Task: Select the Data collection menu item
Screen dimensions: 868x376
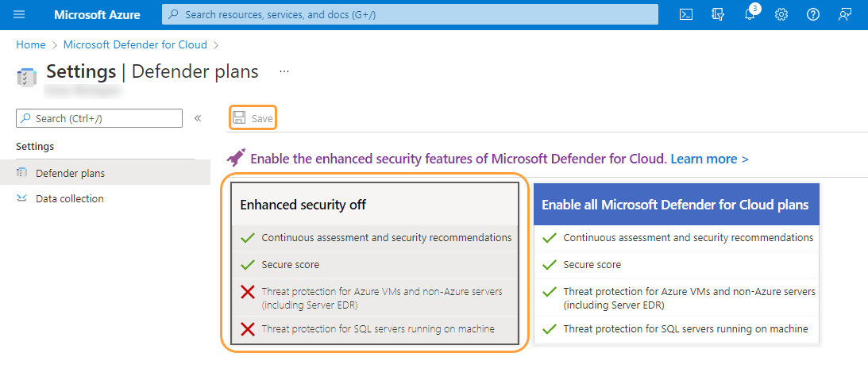Action: pyautogui.click(x=70, y=198)
